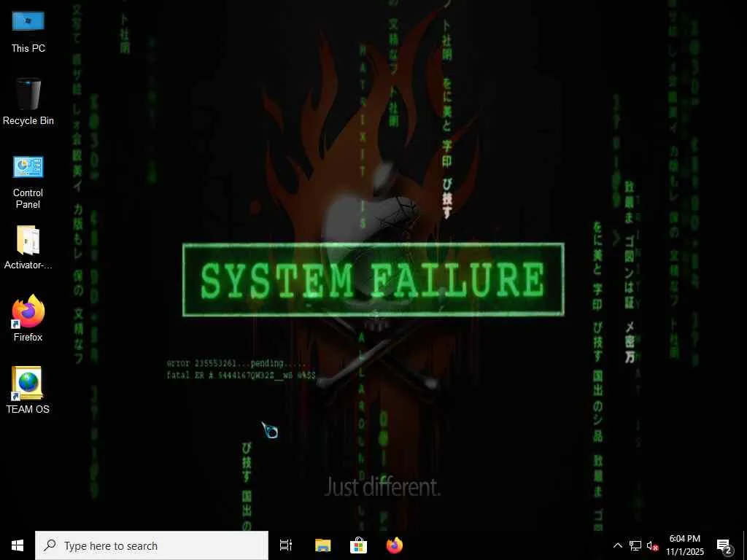Open the clock showing 6:04 PM
This screenshot has height=560, width=747.
684,545
